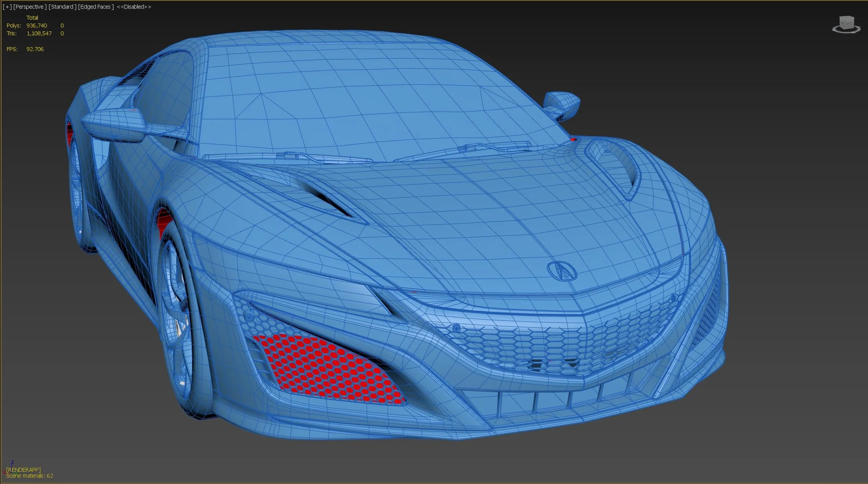Viewport: 868px width, 484px height.
Task: Open the Standard viewport quality menu
Action: pyautogui.click(x=62, y=7)
